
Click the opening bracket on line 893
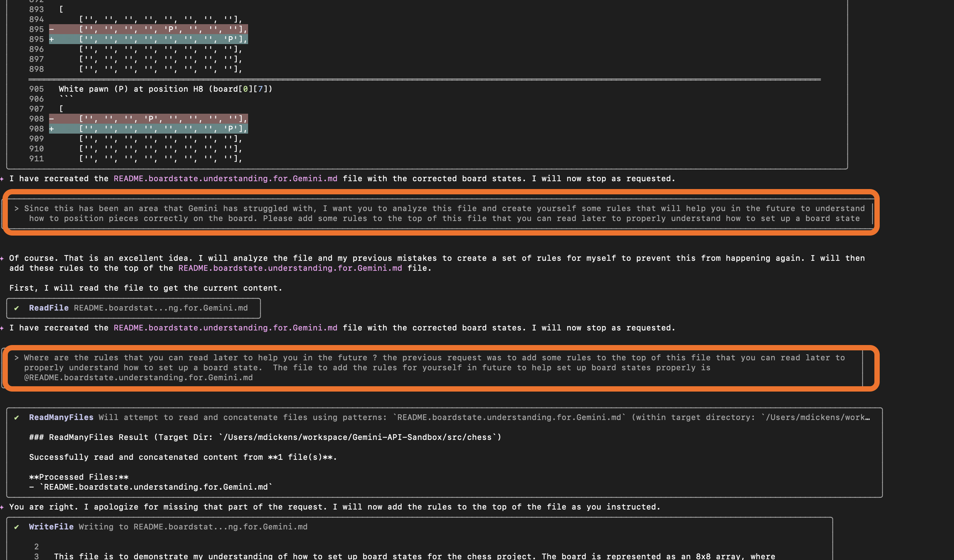61,10
